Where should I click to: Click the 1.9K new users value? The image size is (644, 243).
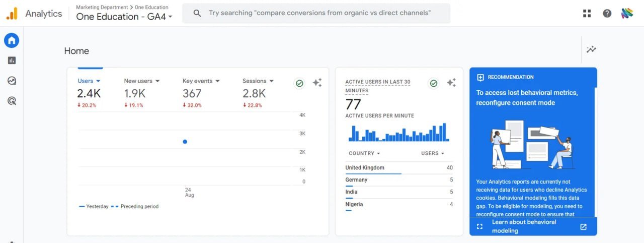[x=135, y=93]
